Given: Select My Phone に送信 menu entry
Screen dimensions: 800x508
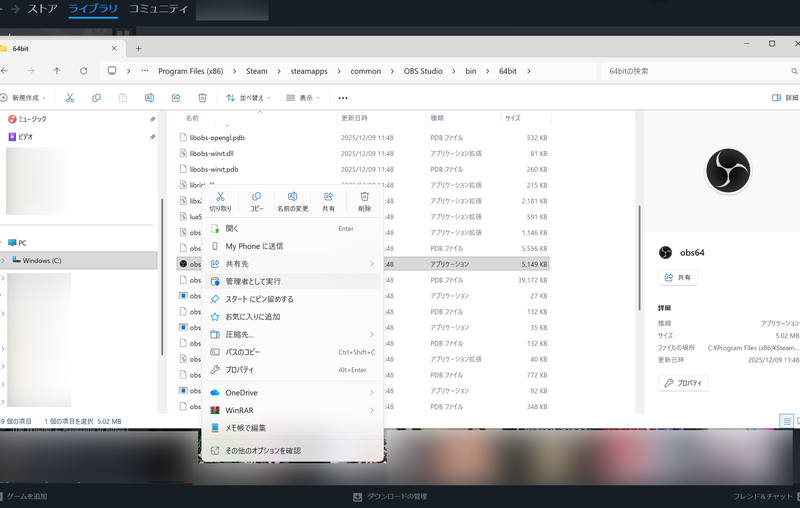Looking at the screenshot, I should [x=293, y=246].
